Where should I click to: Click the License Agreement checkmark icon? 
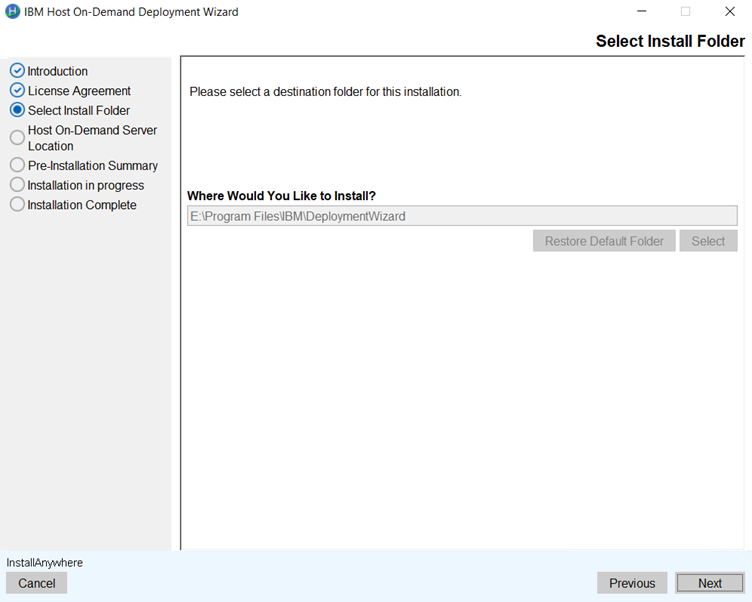(17, 91)
